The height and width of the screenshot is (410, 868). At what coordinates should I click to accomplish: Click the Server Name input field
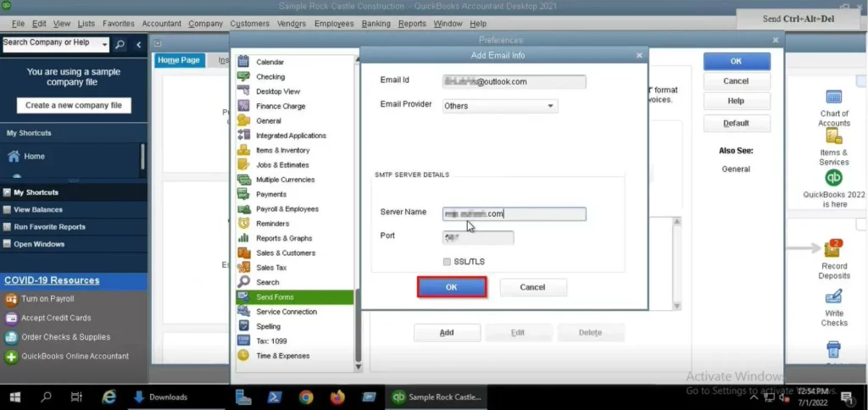coord(515,214)
